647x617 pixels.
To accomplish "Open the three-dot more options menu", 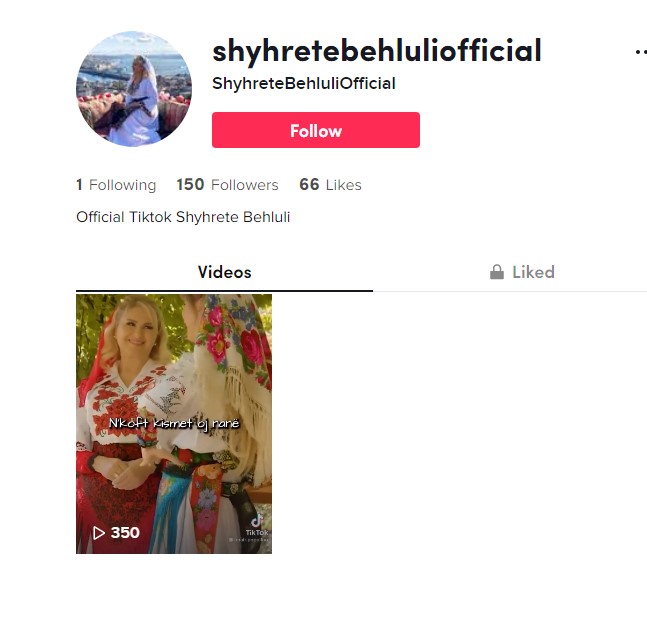I will pos(641,52).
